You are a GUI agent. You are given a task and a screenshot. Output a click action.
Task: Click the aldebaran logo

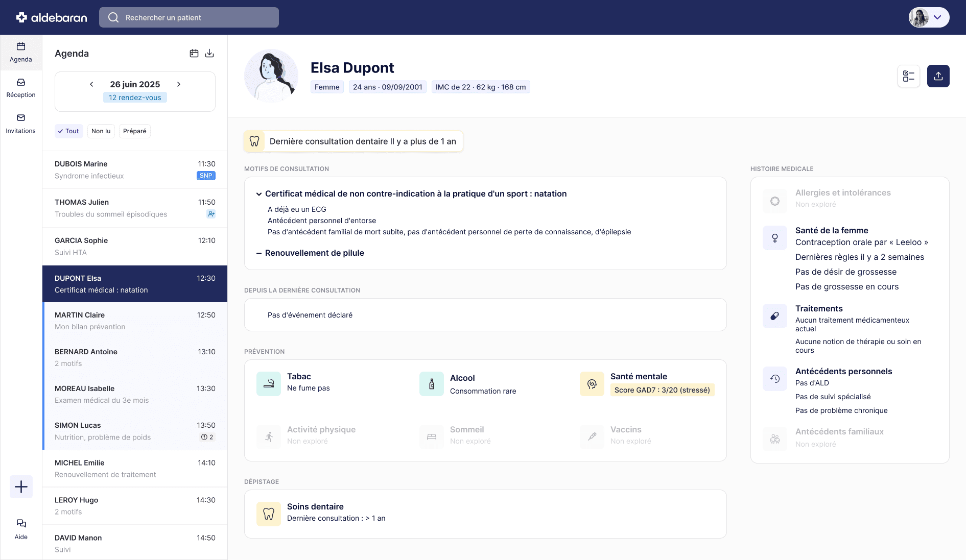pyautogui.click(x=52, y=17)
